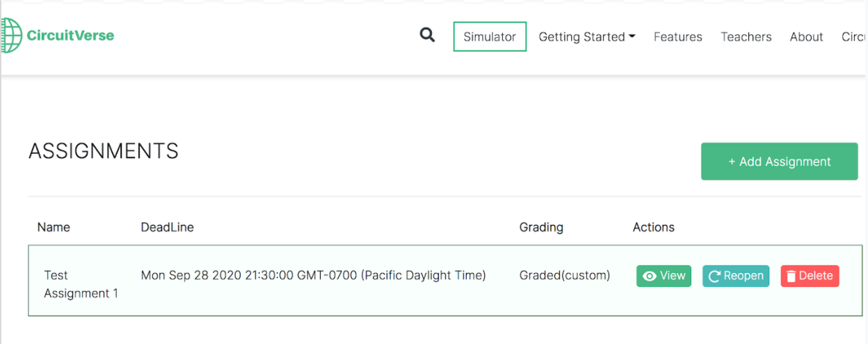
Task: Select the Test Assignment 1 name
Action: [81, 284]
